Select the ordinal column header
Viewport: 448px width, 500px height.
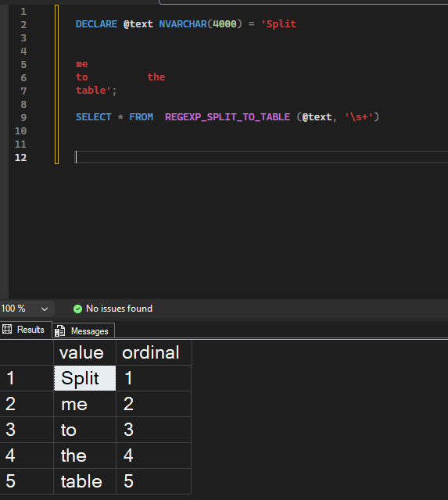click(154, 352)
